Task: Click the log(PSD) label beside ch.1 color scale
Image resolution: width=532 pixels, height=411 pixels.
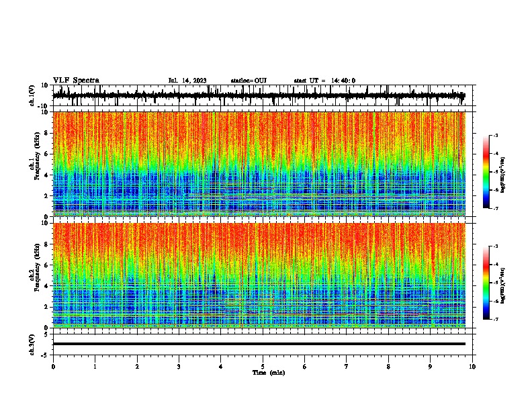Action: 503,175
